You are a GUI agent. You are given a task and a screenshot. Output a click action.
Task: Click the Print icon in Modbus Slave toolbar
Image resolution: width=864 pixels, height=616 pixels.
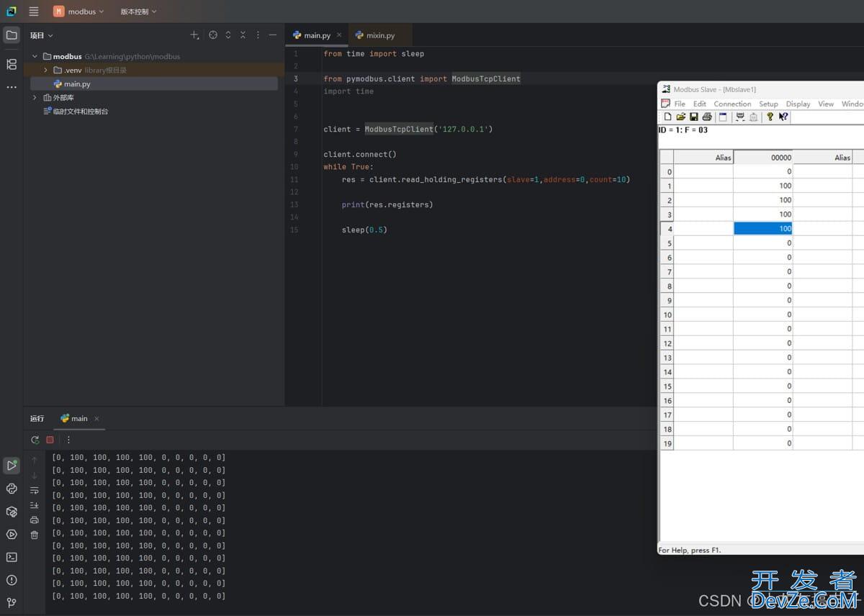707,117
